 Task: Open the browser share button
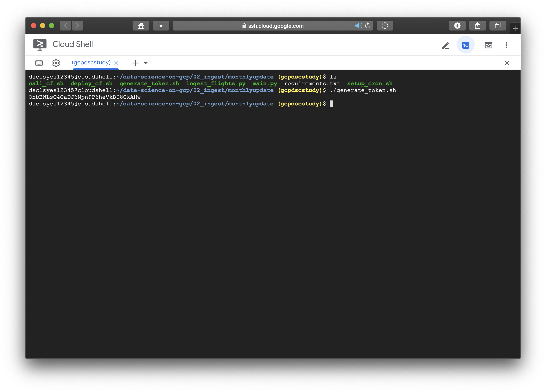click(x=477, y=26)
